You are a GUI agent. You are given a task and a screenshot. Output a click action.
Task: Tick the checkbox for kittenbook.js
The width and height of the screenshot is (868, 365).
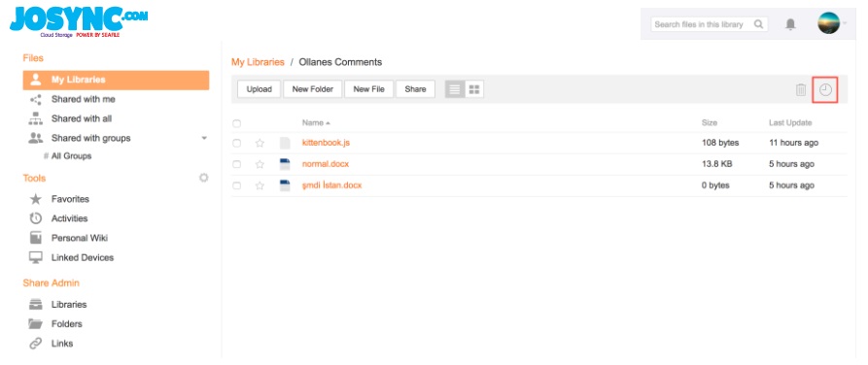click(x=236, y=144)
